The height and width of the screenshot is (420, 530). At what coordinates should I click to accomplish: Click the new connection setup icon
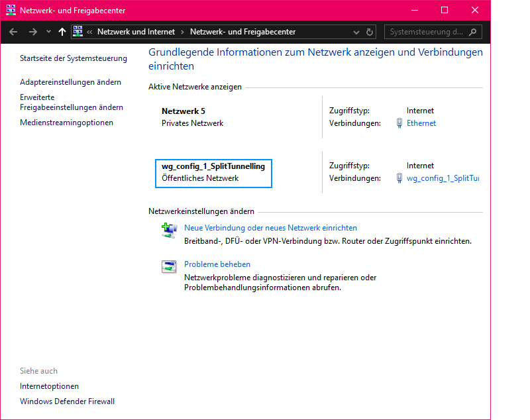[x=170, y=231]
